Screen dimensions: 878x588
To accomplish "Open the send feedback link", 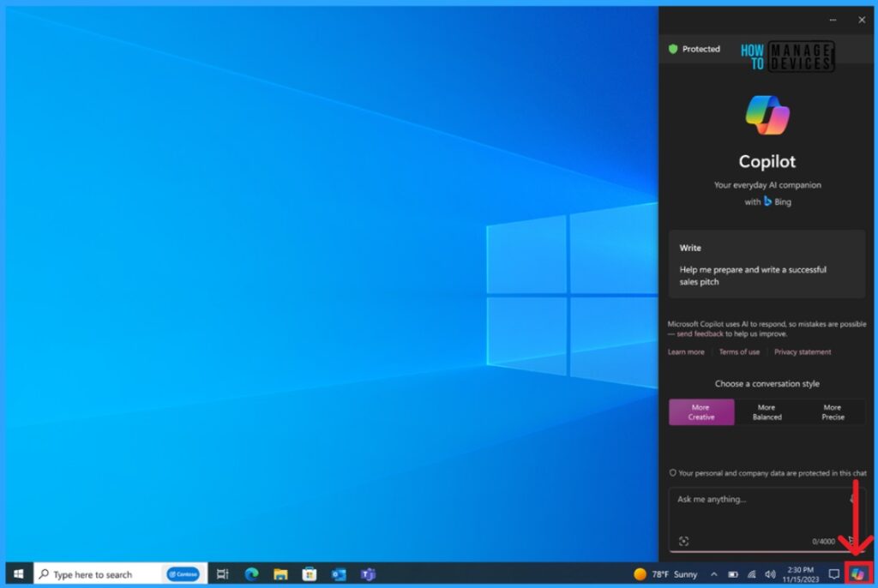I will (700, 333).
